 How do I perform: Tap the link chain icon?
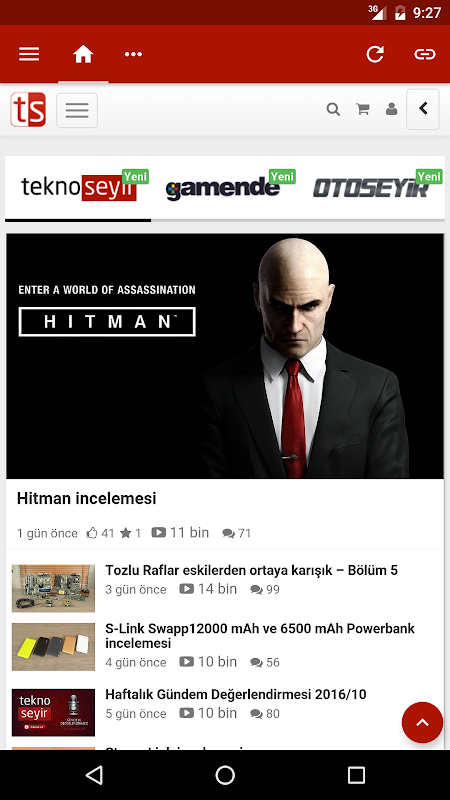pyautogui.click(x=424, y=54)
